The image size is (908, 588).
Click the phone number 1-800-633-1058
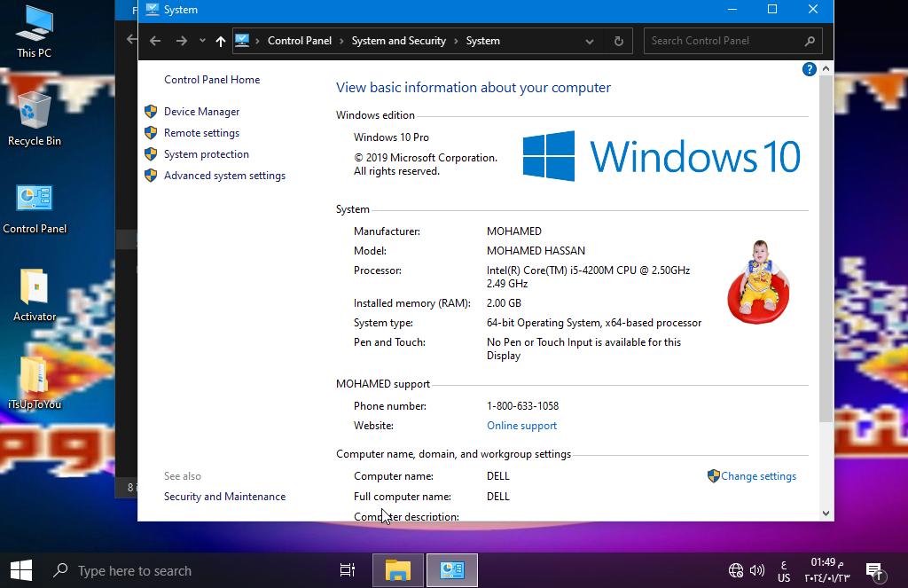[x=522, y=406]
